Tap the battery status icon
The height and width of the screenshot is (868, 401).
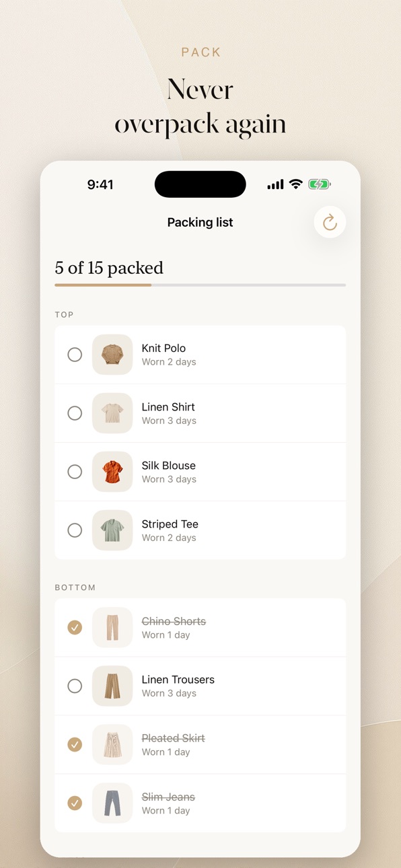click(x=320, y=184)
